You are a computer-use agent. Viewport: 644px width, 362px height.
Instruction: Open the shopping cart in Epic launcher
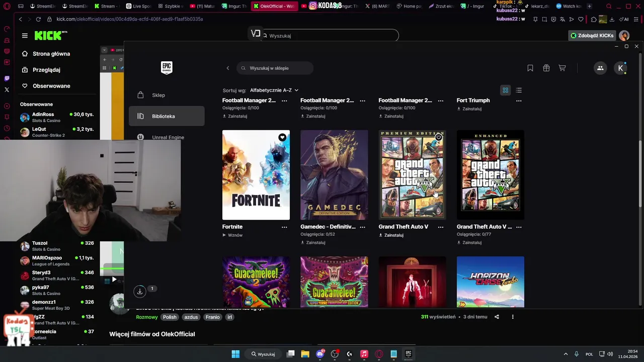[x=562, y=68]
